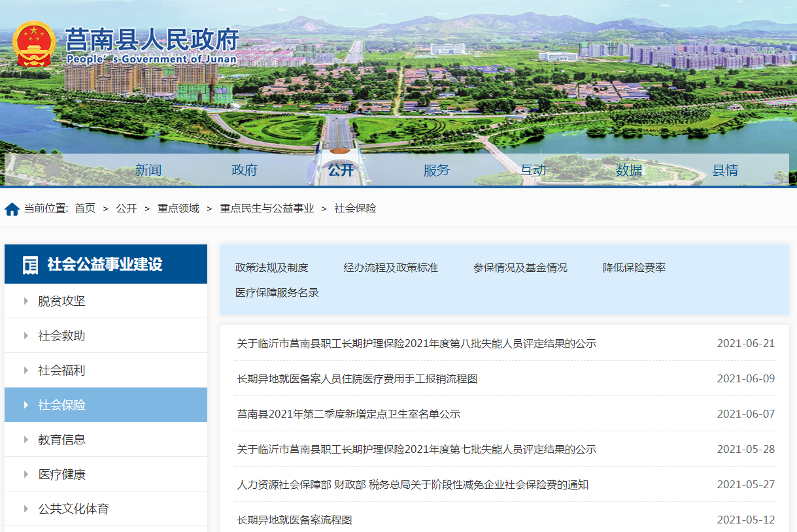Open the 第七批失能人员评定结果 notice

[416, 450]
